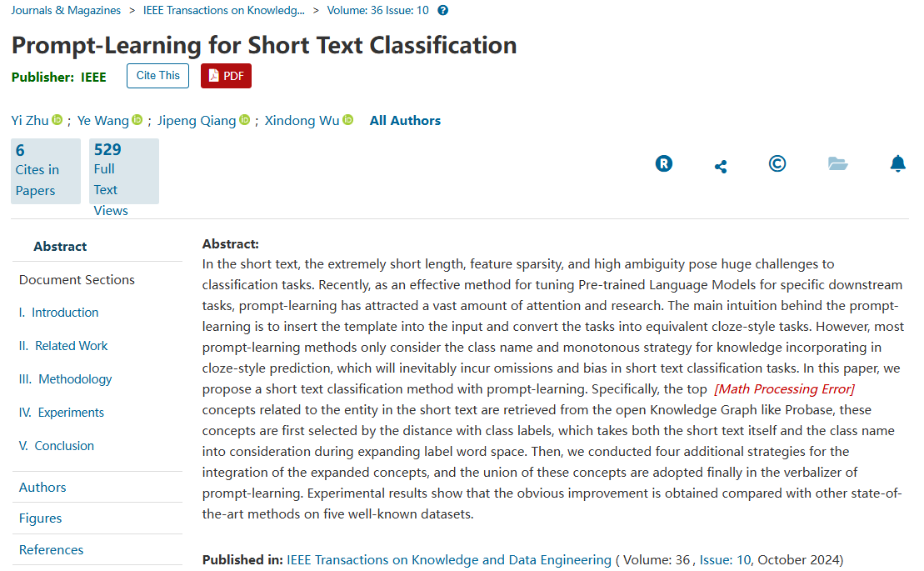
Task: Open the save to folder icon
Action: 838,163
